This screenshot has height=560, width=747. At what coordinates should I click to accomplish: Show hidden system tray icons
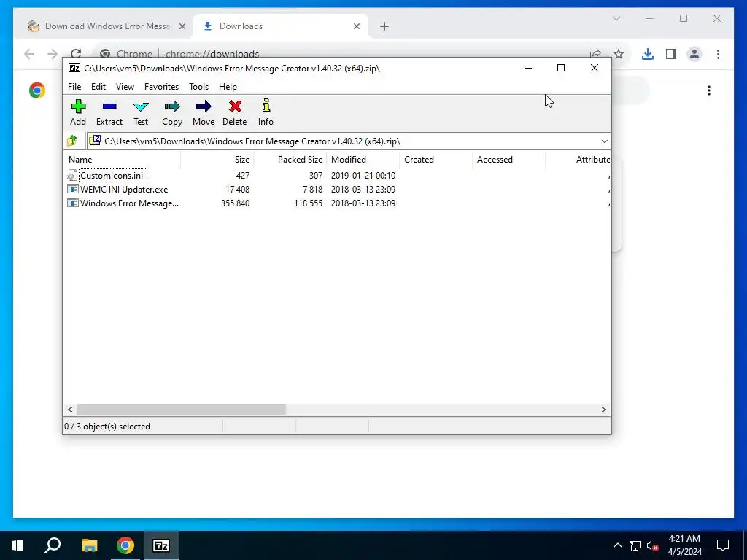[x=617, y=545]
